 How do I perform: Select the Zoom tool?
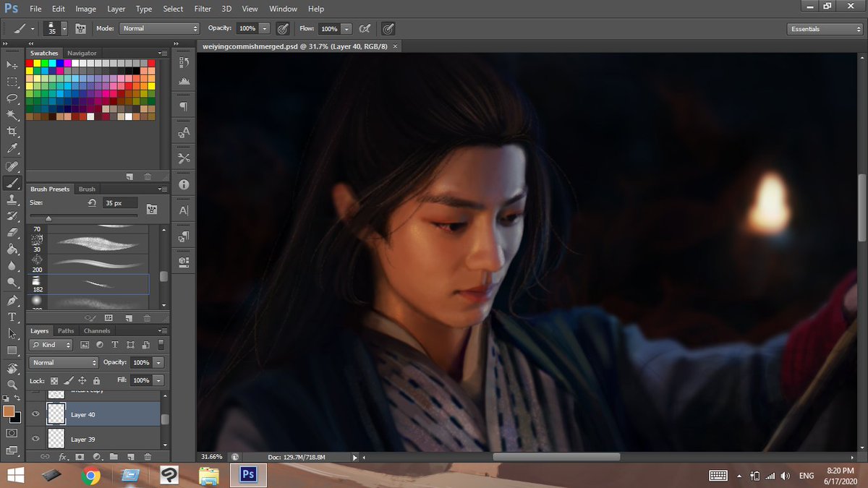pyautogui.click(x=12, y=385)
